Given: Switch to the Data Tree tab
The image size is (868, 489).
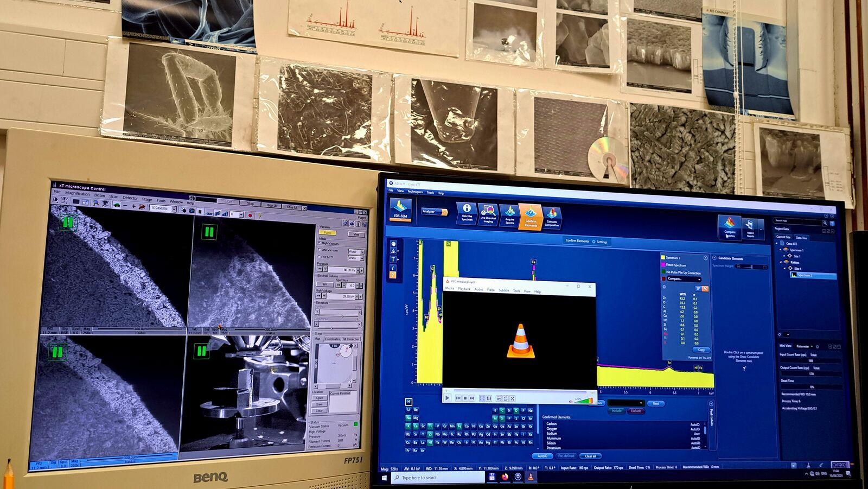Looking at the screenshot, I should coord(801,238).
